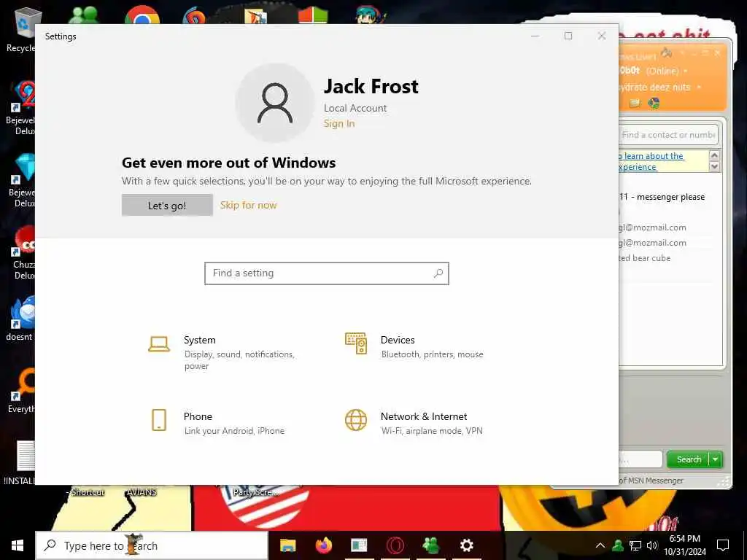Open the Bejeweled 2 Deluxe desktop shortcut

tap(21, 107)
